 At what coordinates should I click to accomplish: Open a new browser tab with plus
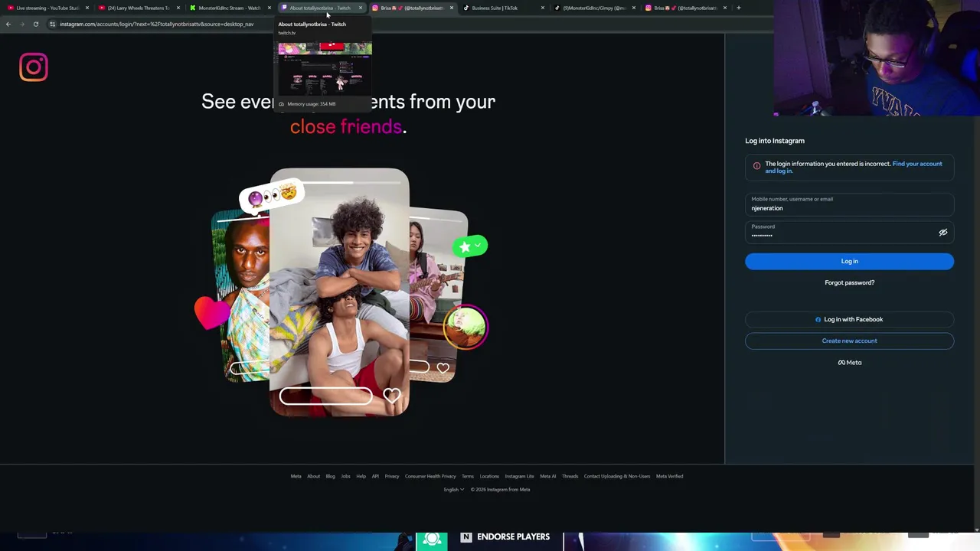[738, 8]
